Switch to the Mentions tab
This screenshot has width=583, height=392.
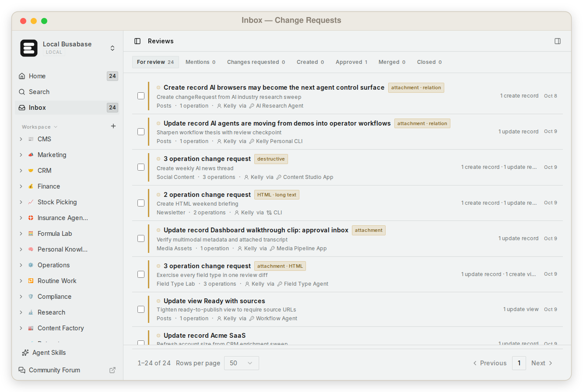click(x=200, y=62)
